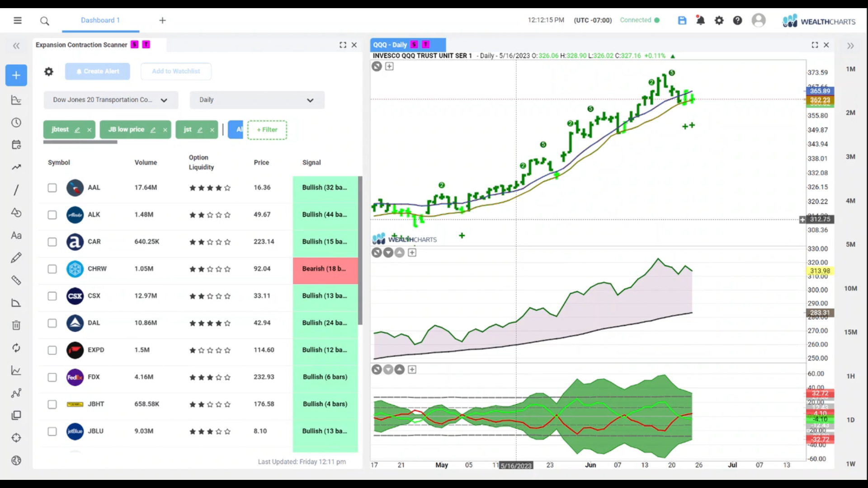Click the Add to Watchlist button

coord(176,71)
